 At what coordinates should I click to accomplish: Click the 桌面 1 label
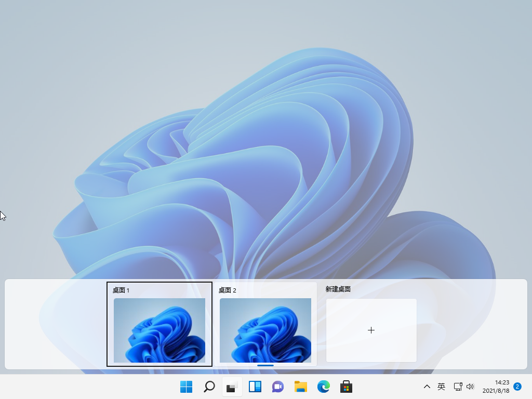click(x=120, y=289)
